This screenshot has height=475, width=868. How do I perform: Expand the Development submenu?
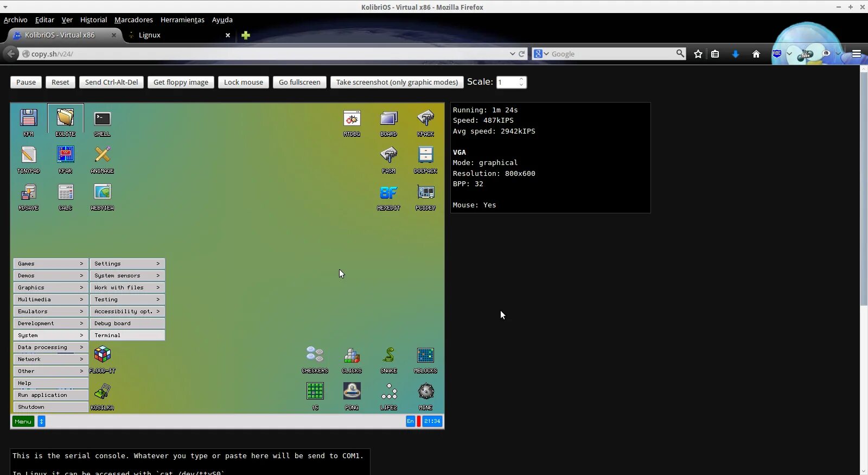50,324
